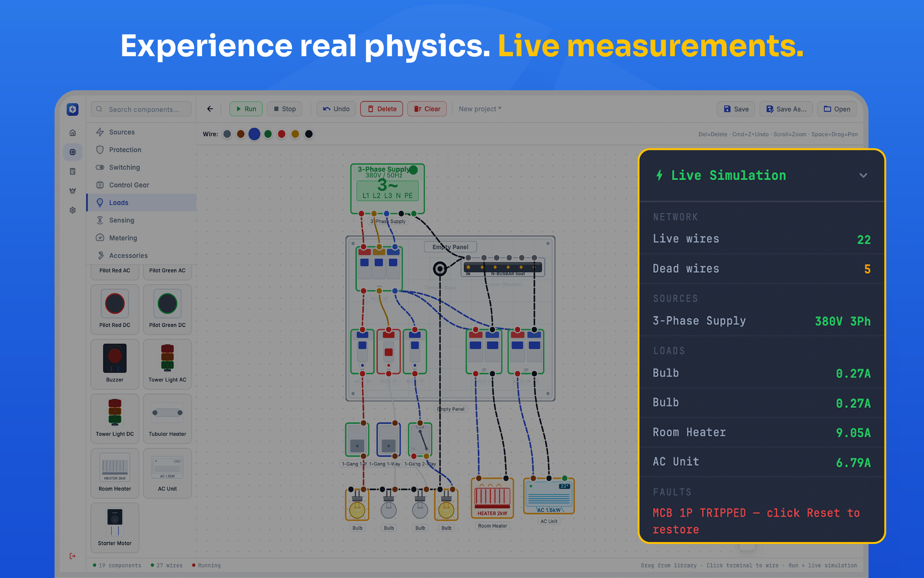This screenshot has height=578, width=924.
Task: Open the Switching category
Action: pyautogui.click(x=142, y=167)
